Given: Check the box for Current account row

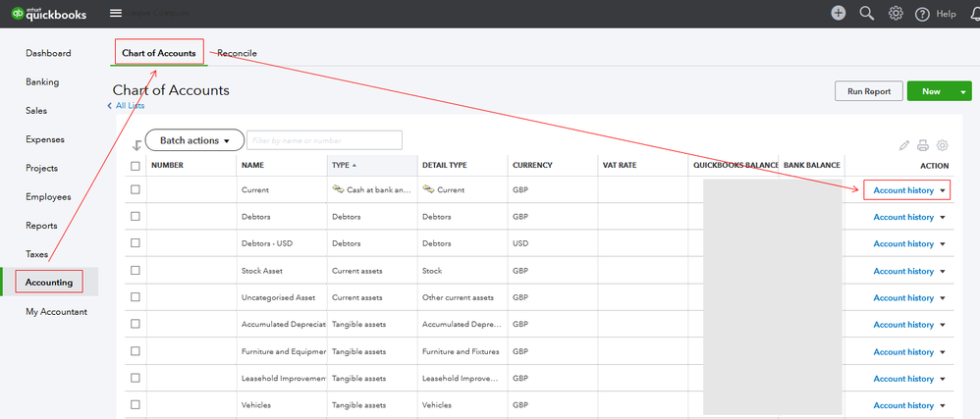Looking at the screenshot, I should (x=136, y=189).
